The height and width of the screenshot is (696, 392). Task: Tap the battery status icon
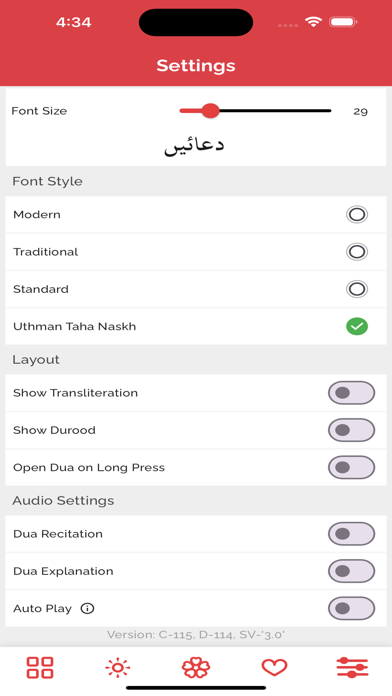coord(343,22)
